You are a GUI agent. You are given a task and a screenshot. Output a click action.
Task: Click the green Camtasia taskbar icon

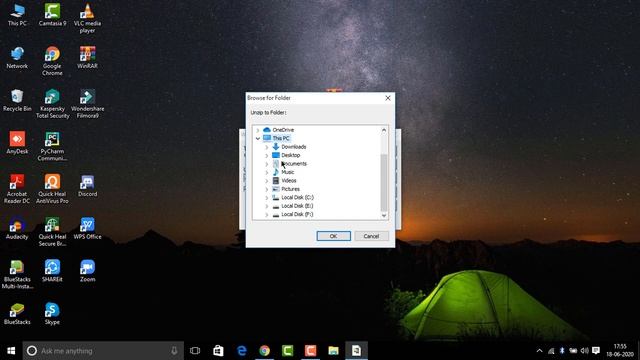pos(287,351)
